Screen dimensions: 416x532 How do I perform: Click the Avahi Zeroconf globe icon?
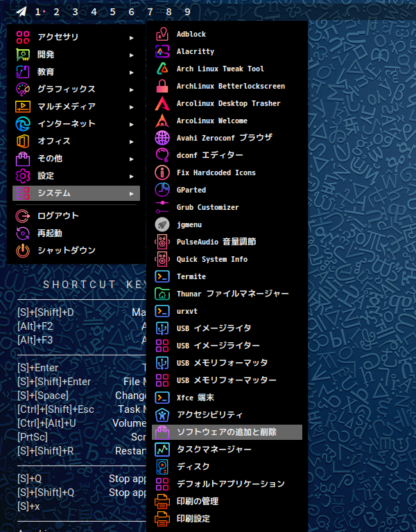coord(162,138)
